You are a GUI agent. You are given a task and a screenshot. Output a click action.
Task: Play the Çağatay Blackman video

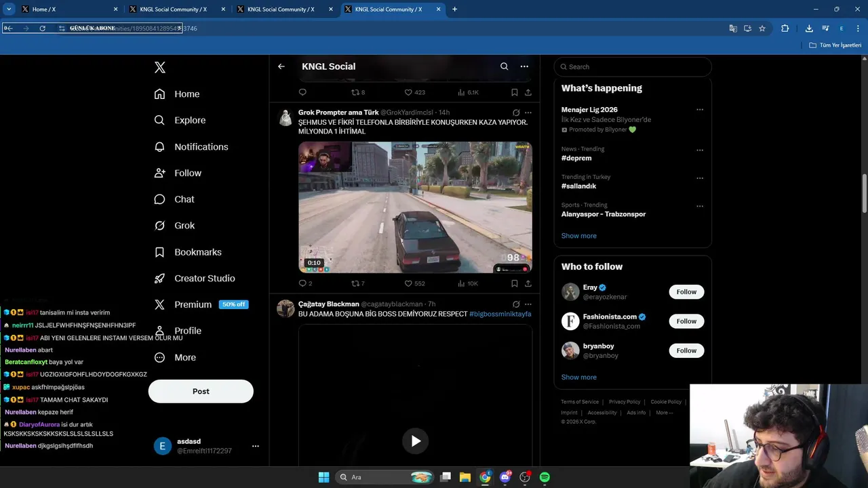pos(416,441)
